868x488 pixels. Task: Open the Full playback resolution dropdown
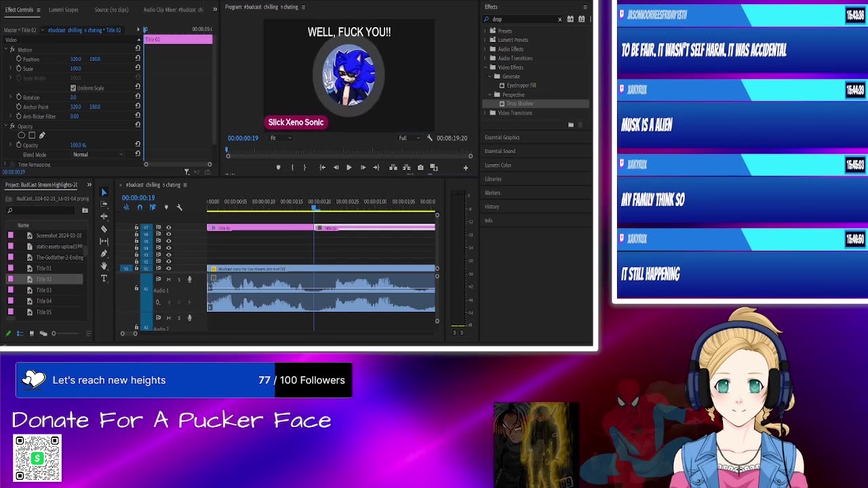tap(409, 138)
